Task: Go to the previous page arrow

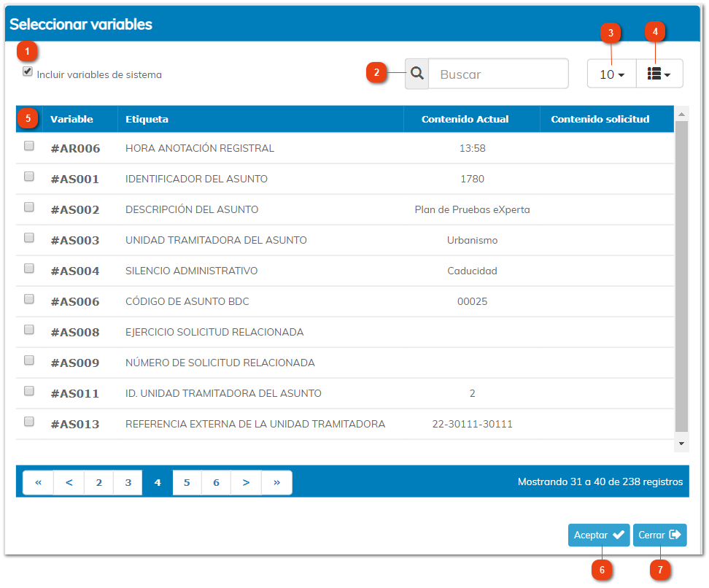Action: pos(69,483)
